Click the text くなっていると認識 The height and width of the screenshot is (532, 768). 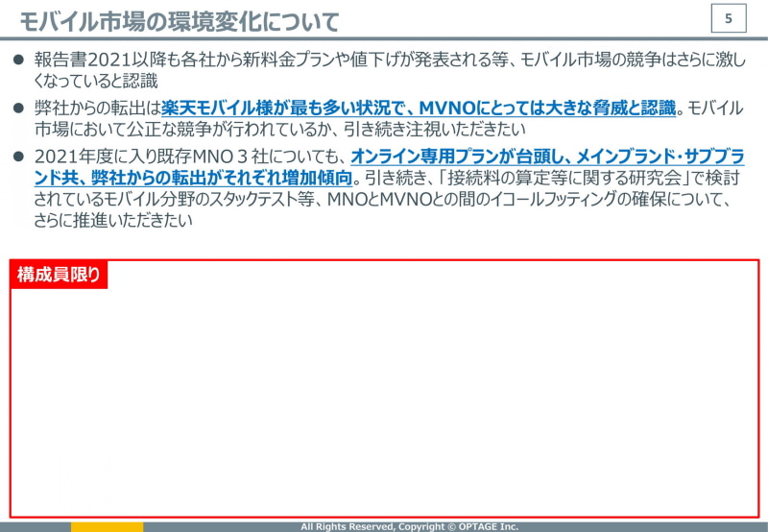tap(96, 81)
